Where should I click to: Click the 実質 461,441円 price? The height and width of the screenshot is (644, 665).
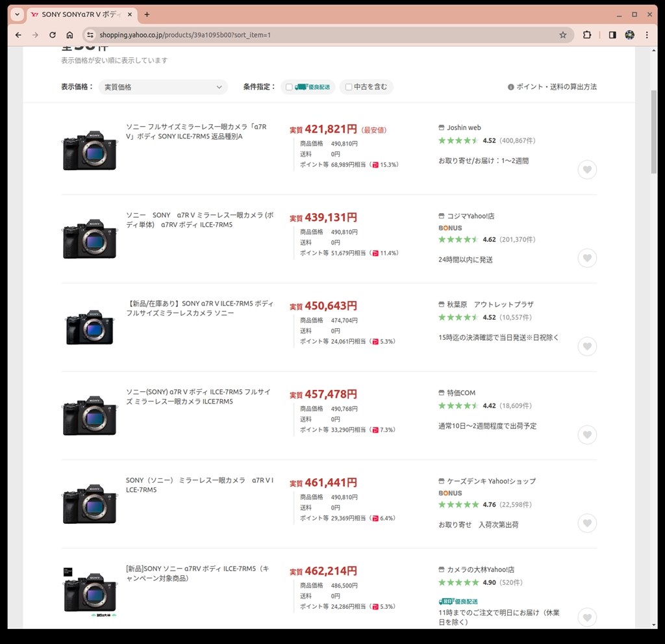click(323, 482)
